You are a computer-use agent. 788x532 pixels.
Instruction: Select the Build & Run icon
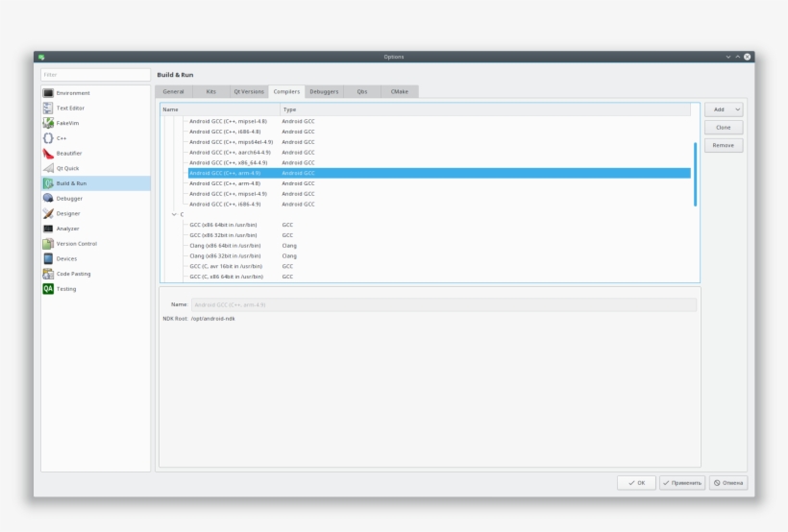[x=48, y=183]
